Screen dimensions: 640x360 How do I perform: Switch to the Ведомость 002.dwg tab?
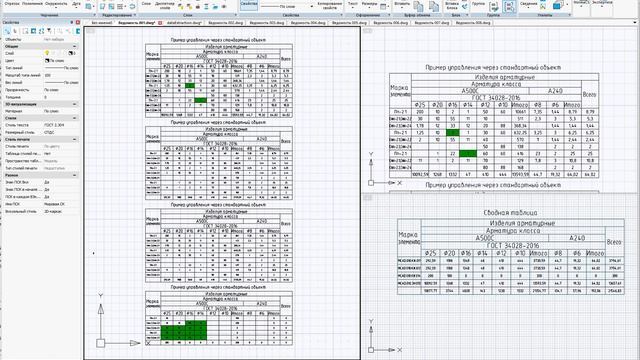pos(225,23)
